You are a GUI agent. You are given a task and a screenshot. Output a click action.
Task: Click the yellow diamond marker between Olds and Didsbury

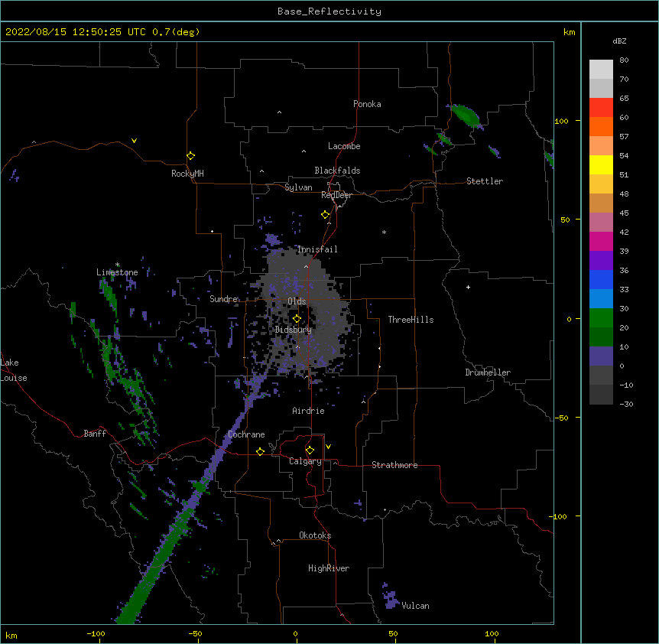297,318
